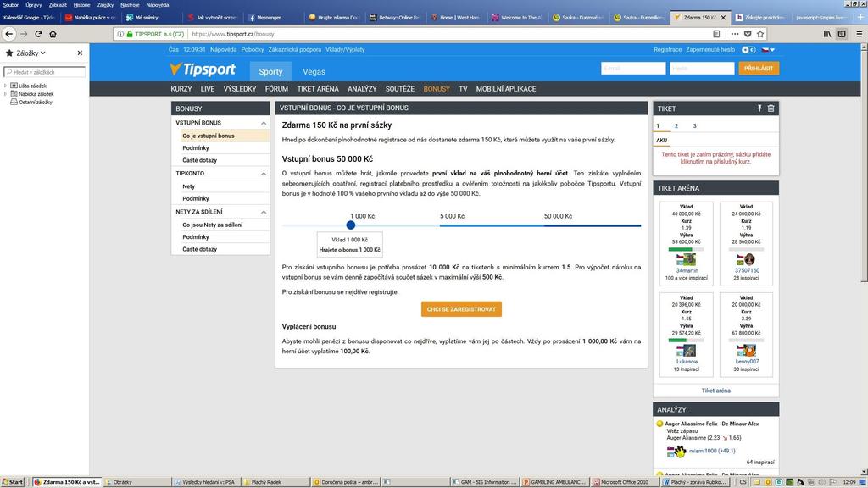This screenshot has width=868, height=488.
Task: Click the Windows Start button
Action: click(14, 482)
